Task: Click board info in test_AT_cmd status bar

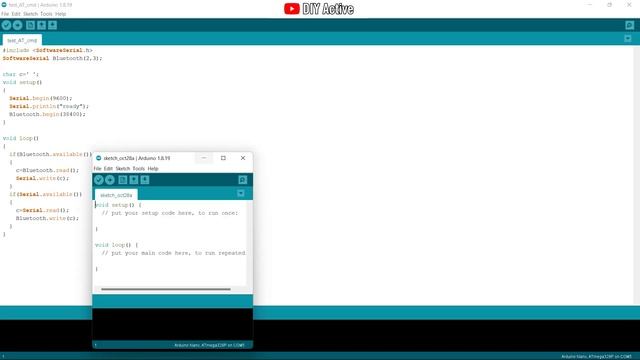Action: [x=596, y=357]
